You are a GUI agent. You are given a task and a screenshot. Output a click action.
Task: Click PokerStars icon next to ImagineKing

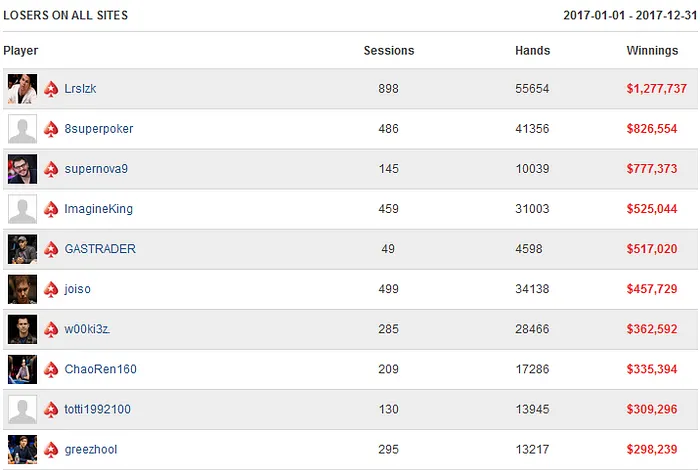[51, 209]
